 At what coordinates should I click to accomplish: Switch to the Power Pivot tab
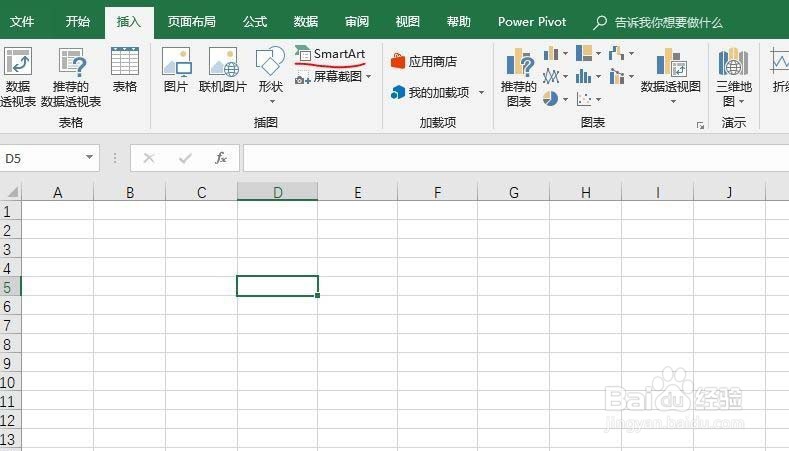(x=532, y=22)
